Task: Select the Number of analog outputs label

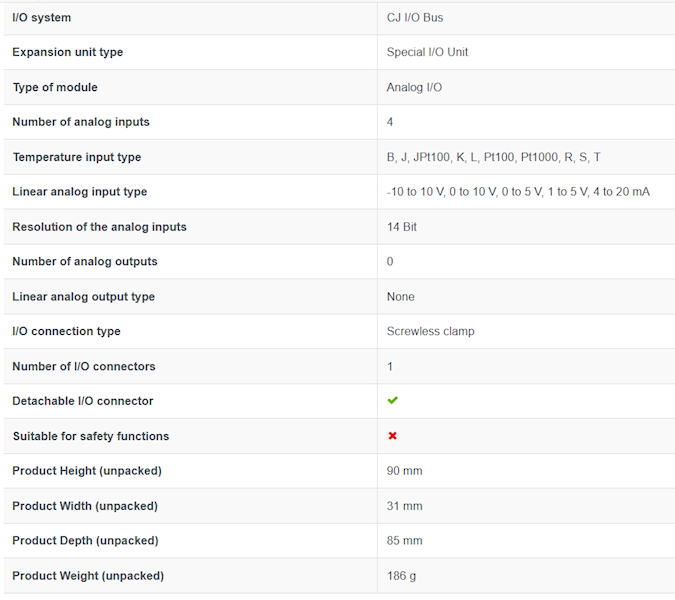Action: pyautogui.click(x=85, y=262)
